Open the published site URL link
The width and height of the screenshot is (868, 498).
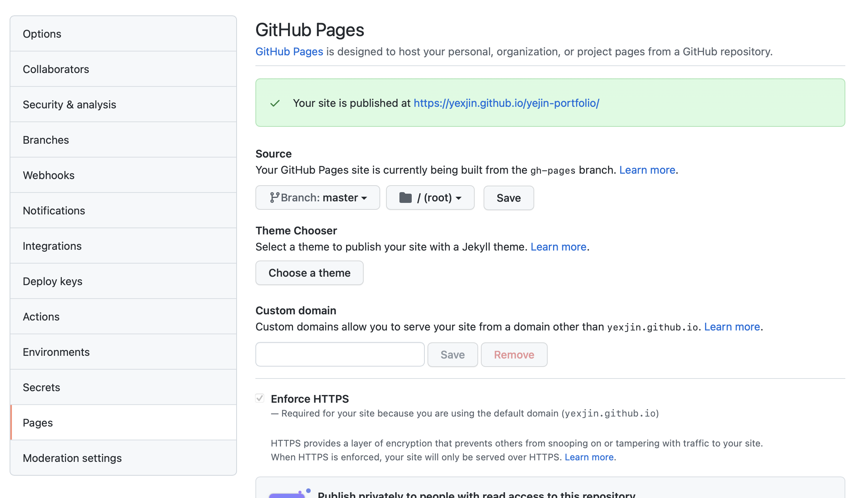[x=506, y=103]
